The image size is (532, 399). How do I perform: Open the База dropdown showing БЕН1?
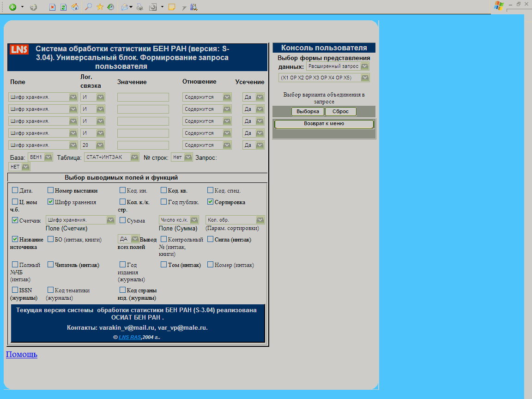pos(40,157)
